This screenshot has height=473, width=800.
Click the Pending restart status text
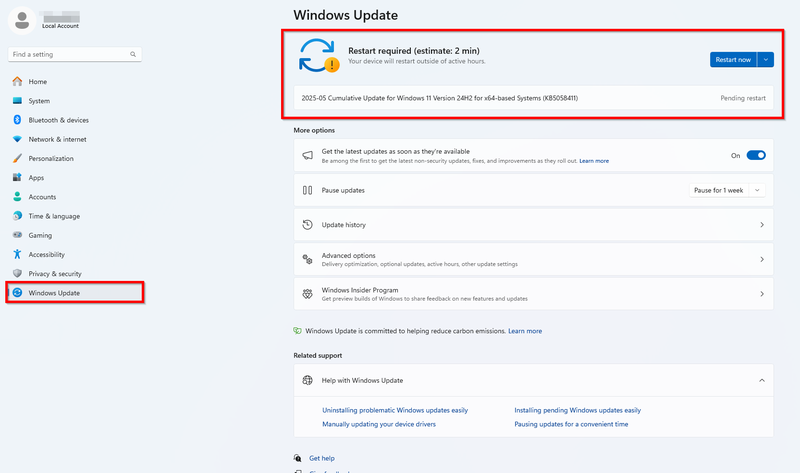coord(743,98)
